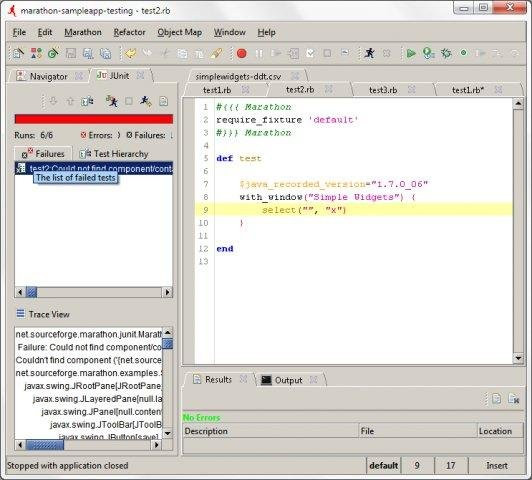Click the Insert Checklist toolbar icon

pos(310,53)
